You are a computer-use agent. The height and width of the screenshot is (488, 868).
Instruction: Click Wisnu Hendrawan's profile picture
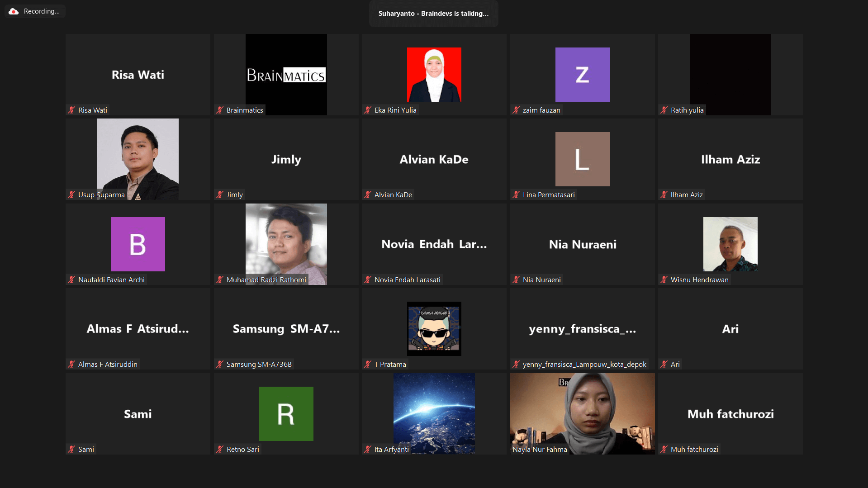[730, 244]
